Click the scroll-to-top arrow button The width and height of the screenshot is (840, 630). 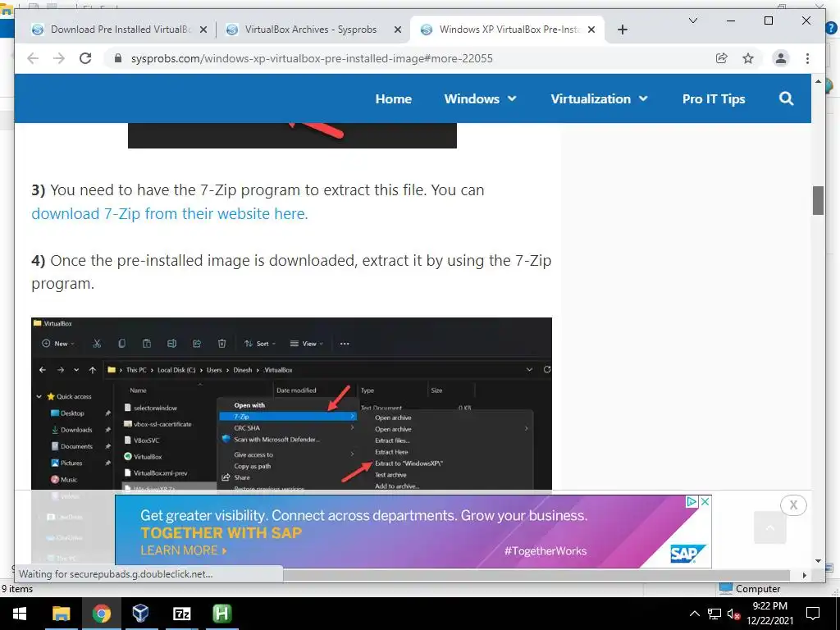click(x=769, y=527)
